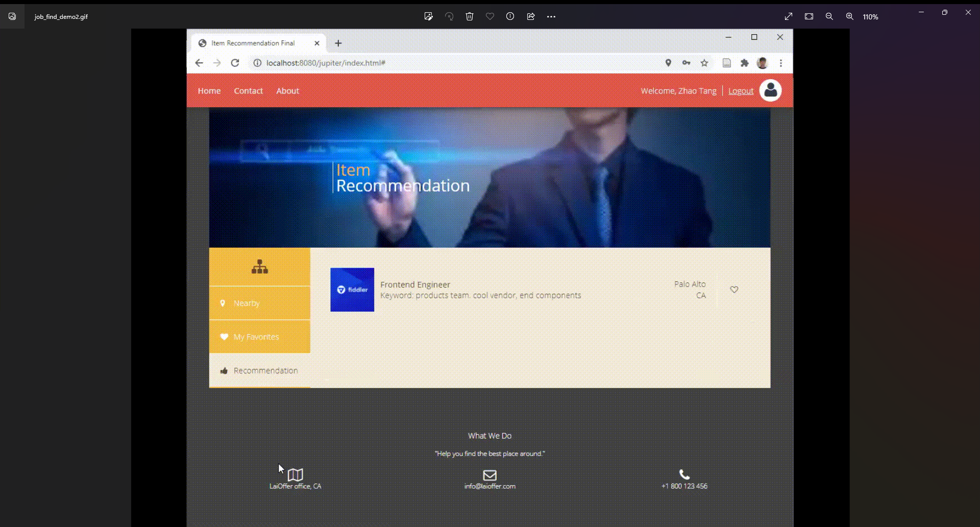Click the site information icon in address bar
This screenshot has height=527, width=980.
click(258, 63)
